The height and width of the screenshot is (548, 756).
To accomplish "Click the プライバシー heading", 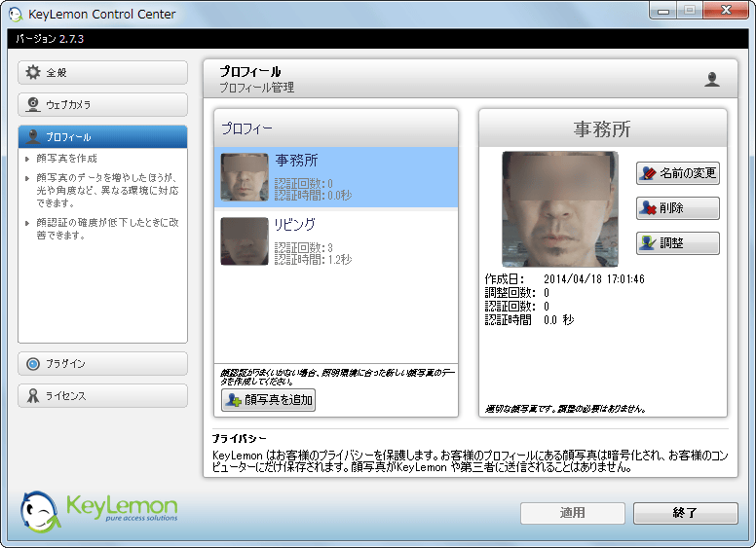I will [239, 439].
